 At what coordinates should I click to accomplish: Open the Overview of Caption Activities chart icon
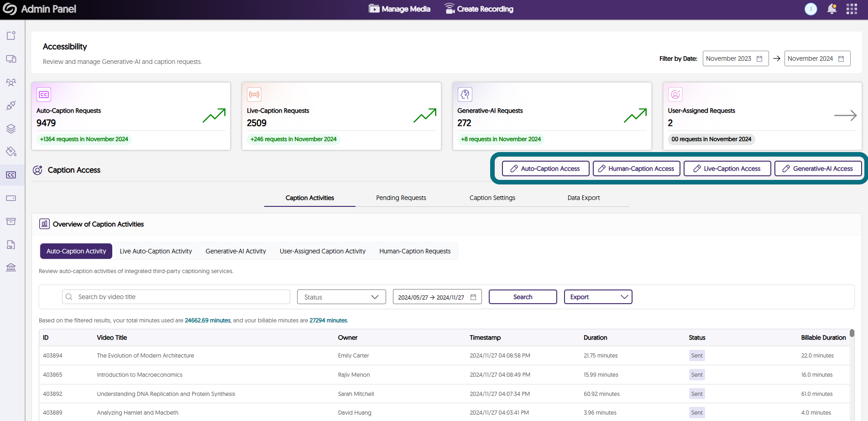tap(44, 224)
